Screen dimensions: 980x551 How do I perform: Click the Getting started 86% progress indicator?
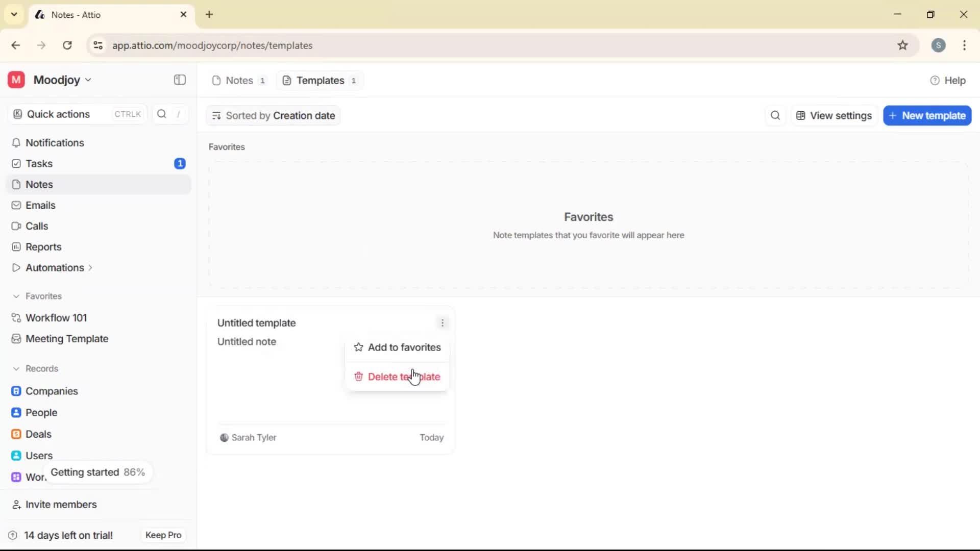[x=98, y=472]
